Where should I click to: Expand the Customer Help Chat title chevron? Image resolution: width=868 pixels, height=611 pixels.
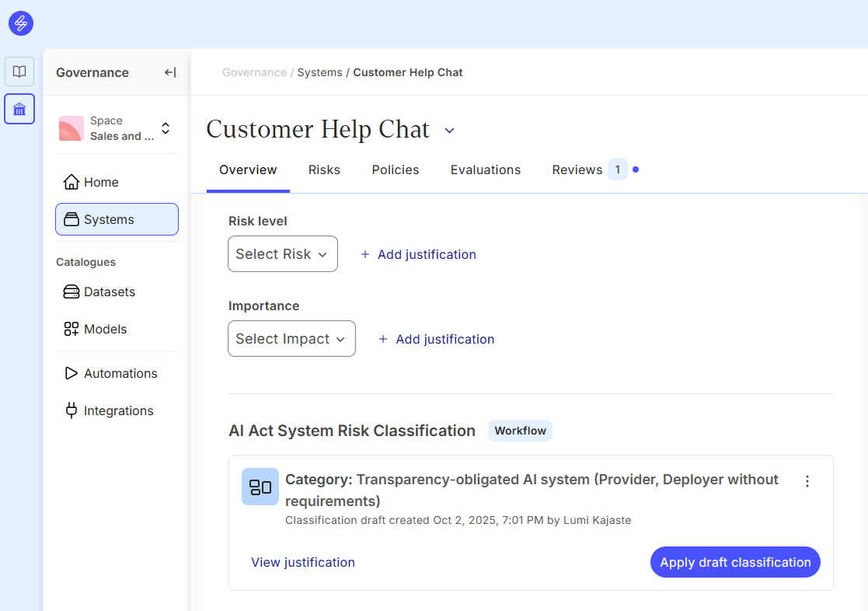[x=449, y=131]
